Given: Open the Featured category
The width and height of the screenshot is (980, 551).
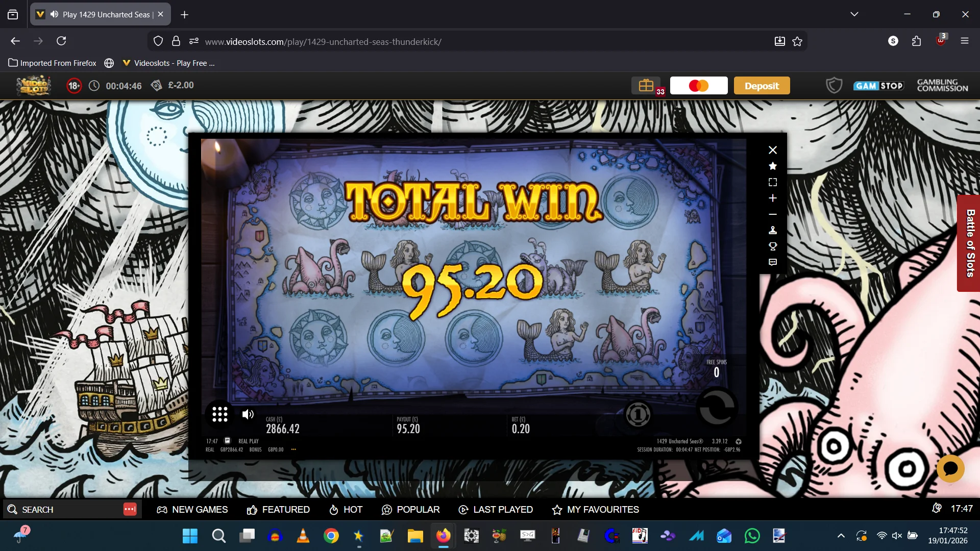Looking at the screenshot, I should pos(278,509).
